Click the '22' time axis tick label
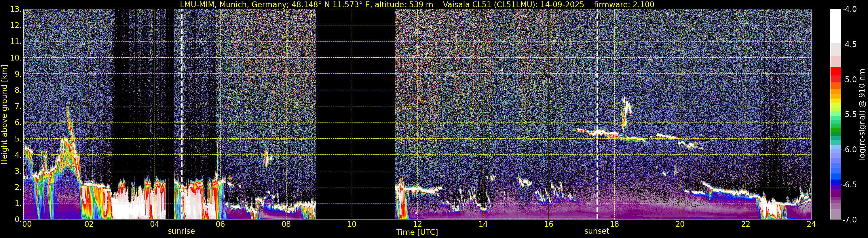This screenshot has width=868, height=238. pyautogui.click(x=746, y=224)
